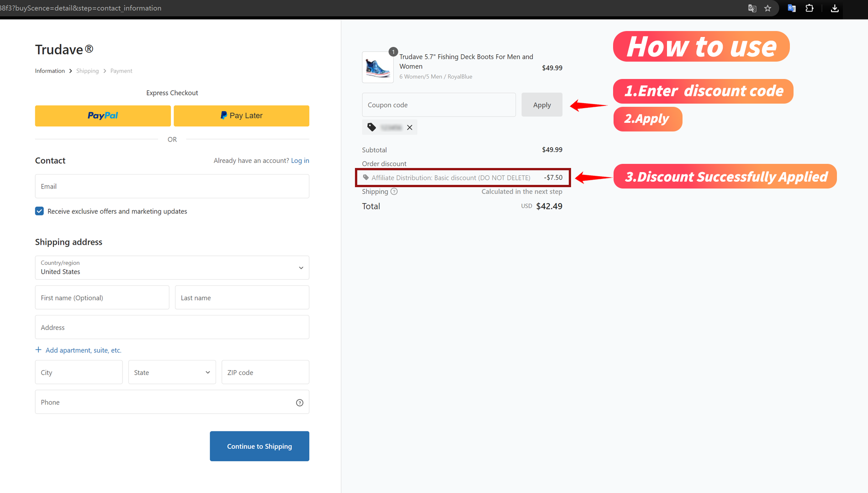This screenshot has width=868, height=493.
Task: Bookmark this page with the star icon
Action: pos(767,8)
